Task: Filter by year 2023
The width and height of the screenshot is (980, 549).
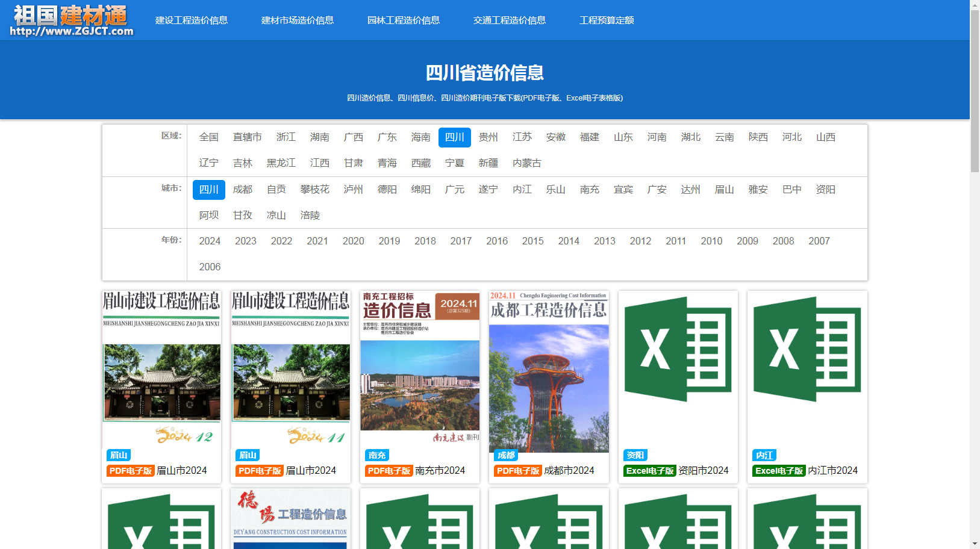Action: click(246, 241)
